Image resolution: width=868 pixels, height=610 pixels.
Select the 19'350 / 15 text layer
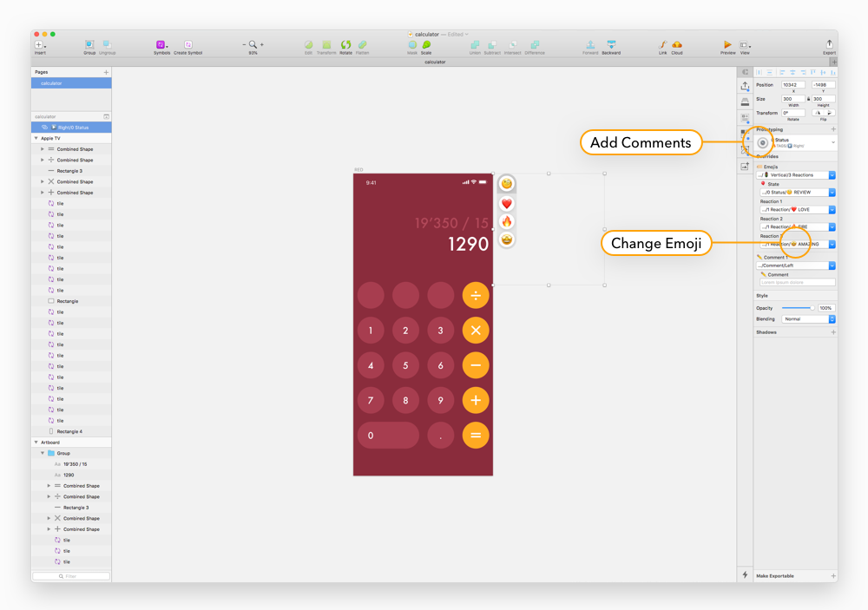tap(71, 464)
